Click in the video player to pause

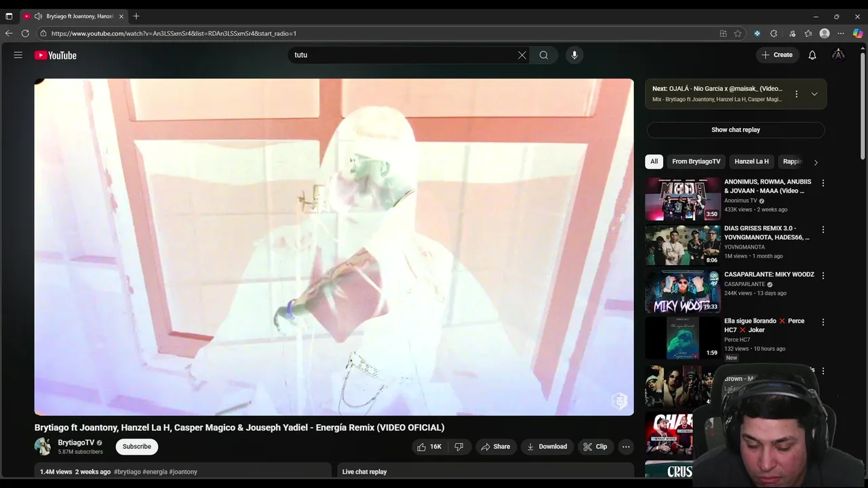[334, 247]
